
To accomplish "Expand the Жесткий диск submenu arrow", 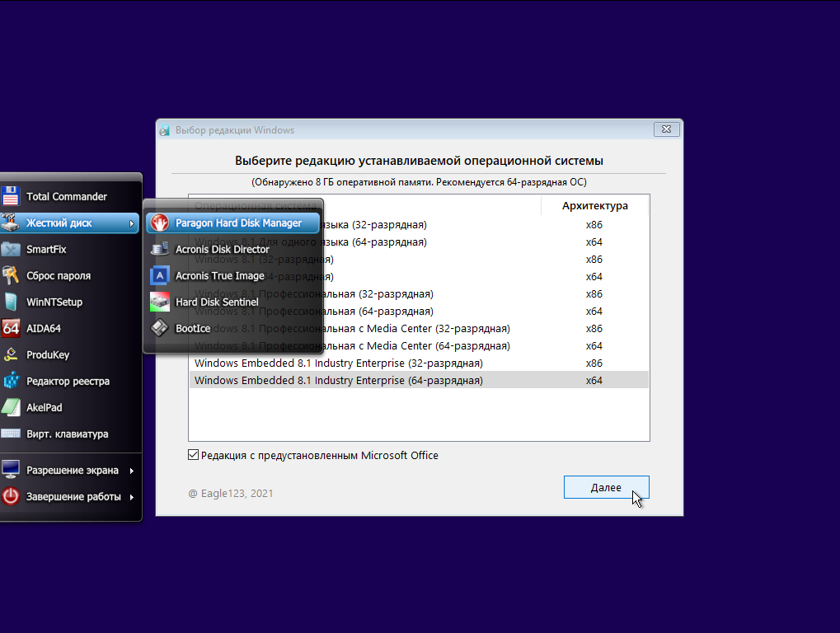I will pos(131,223).
